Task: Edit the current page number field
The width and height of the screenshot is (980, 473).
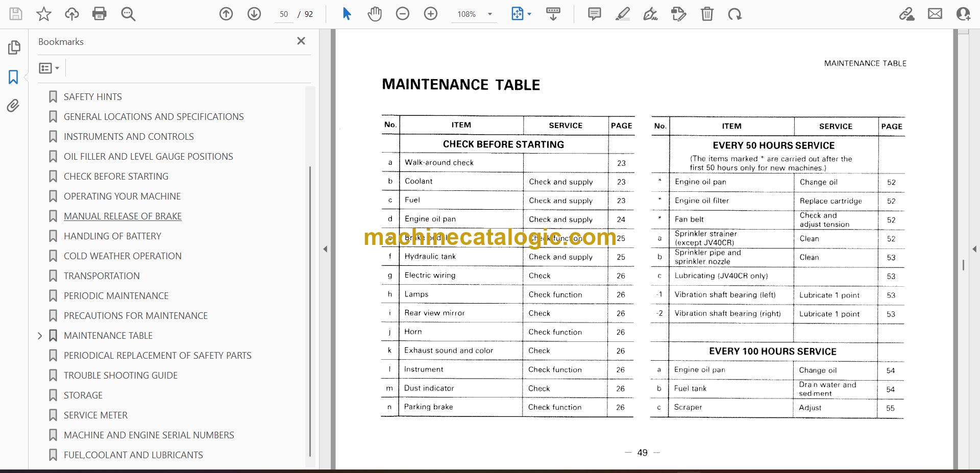Action: pyautogui.click(x=284, y=14)
